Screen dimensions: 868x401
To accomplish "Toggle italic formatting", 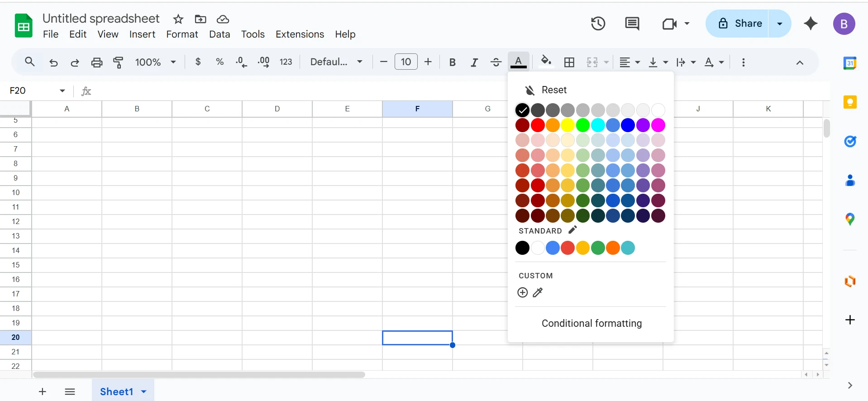I will point(474,62).
